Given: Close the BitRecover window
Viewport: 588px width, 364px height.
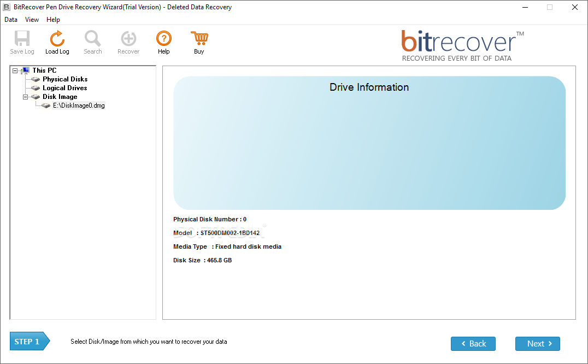Looking at the screenshot, I should (x=574, y=7).
